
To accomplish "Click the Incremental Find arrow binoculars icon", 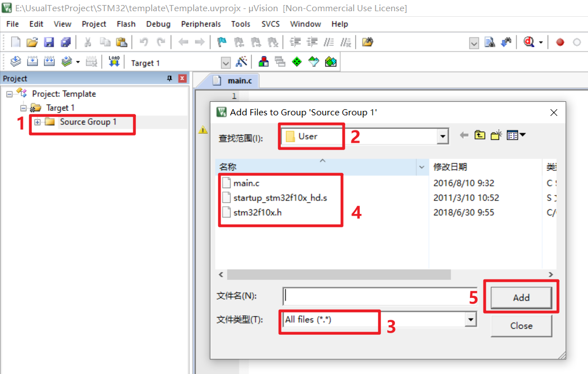I will click(x=506, y=42).
